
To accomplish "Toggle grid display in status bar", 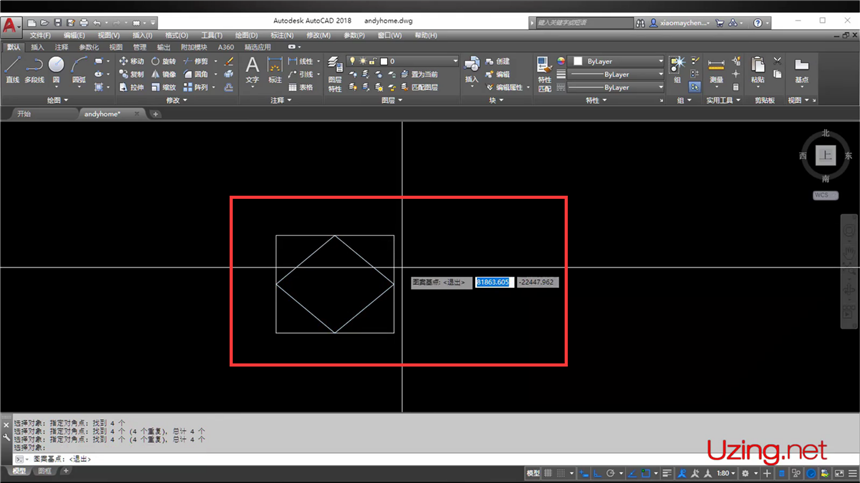I will click(549, 473).
